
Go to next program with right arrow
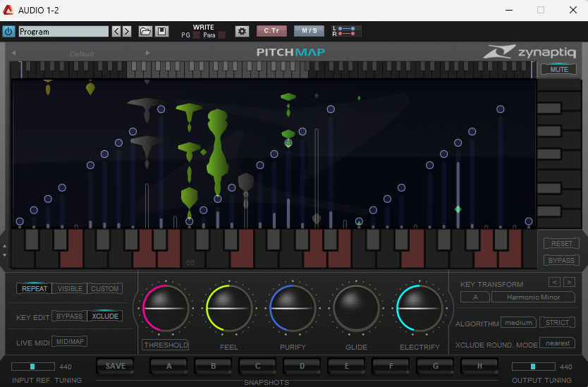point(127,32)
